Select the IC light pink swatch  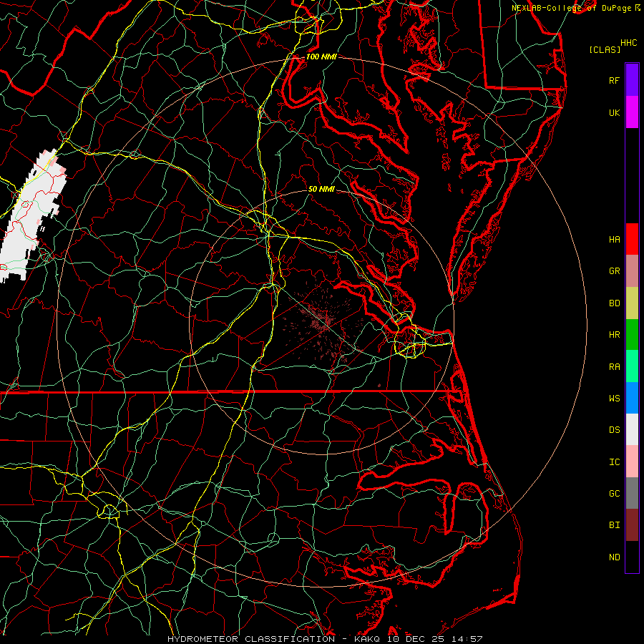pos(632,462)
